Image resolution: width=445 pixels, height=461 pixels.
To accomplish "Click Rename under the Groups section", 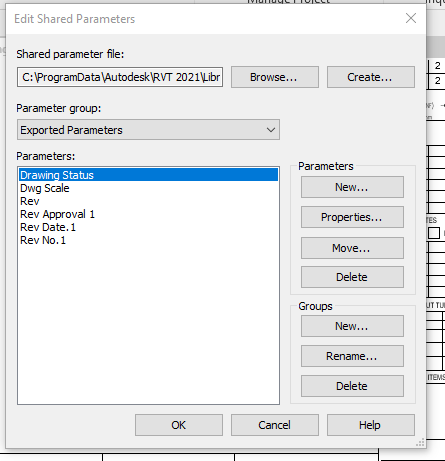I will (352, 356).
